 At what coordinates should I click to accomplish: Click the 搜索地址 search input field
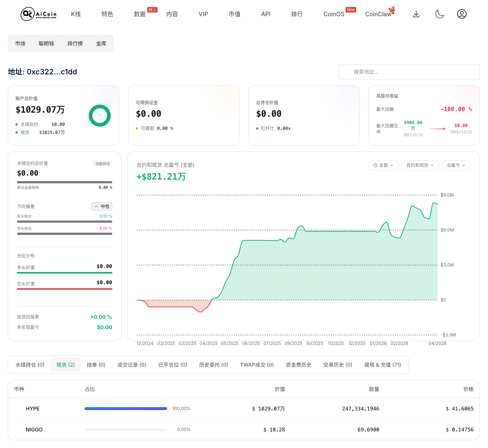(409, 72)
